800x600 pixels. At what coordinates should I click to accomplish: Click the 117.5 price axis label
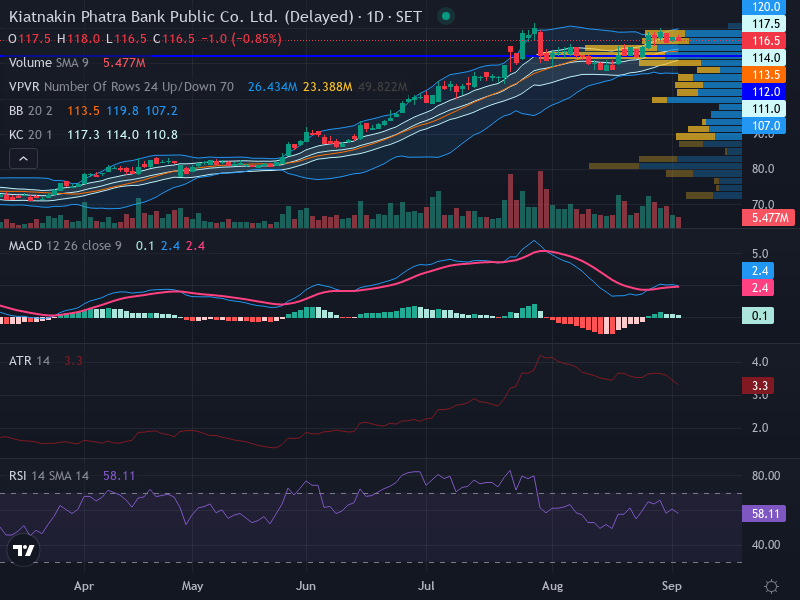(x=764, y=23)
